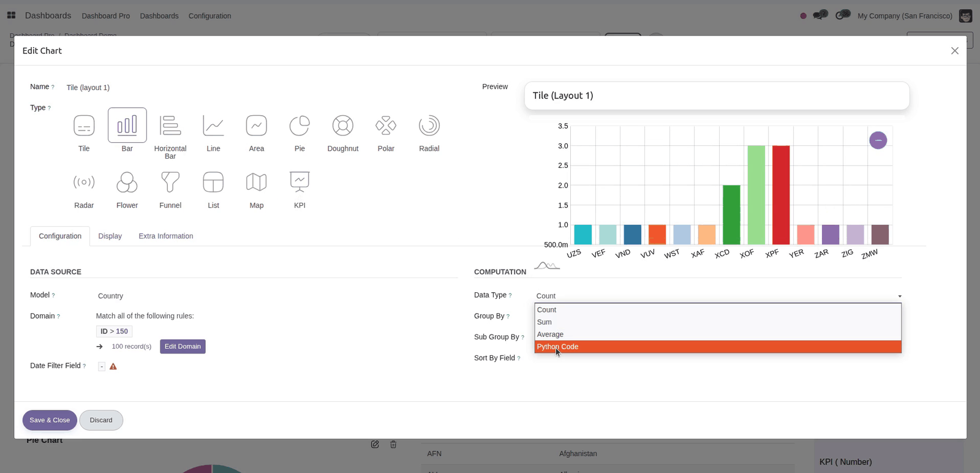Click the trash icon beside Pie Chart
The width and height of the screenshot is (980, 473).
tap(393, 444)
